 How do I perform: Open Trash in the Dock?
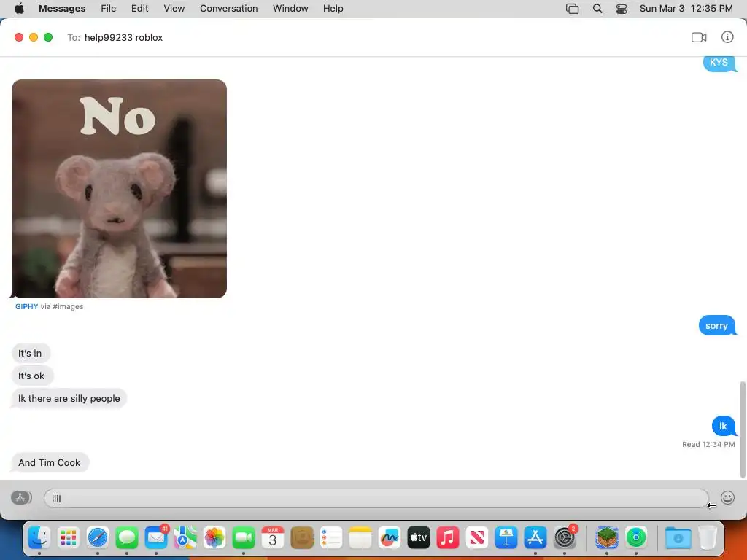click(708, 537)
